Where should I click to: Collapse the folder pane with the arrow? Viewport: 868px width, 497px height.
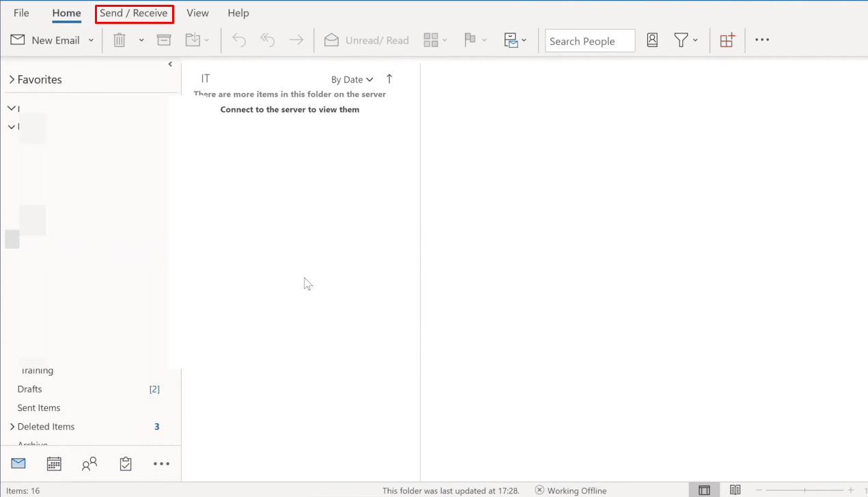[170, 64]
